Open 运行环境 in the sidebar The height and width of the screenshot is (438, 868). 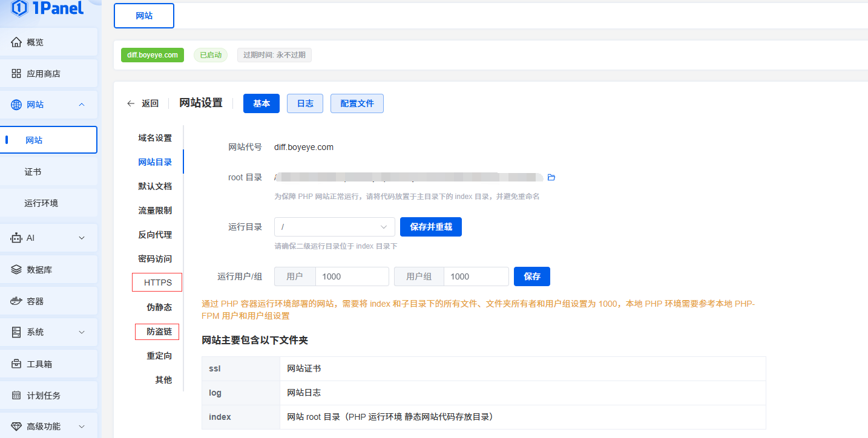point(48,203)
